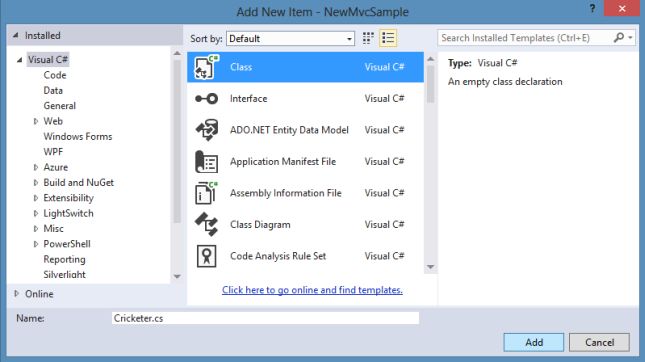
Task: Close the Add New Item dialog
Action: click(x=622, y=8)
